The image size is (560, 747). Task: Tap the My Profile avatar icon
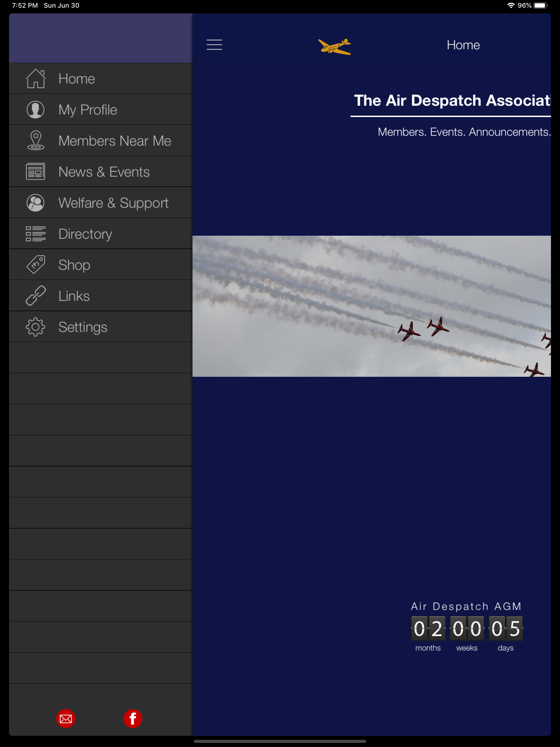coord(36,109)
